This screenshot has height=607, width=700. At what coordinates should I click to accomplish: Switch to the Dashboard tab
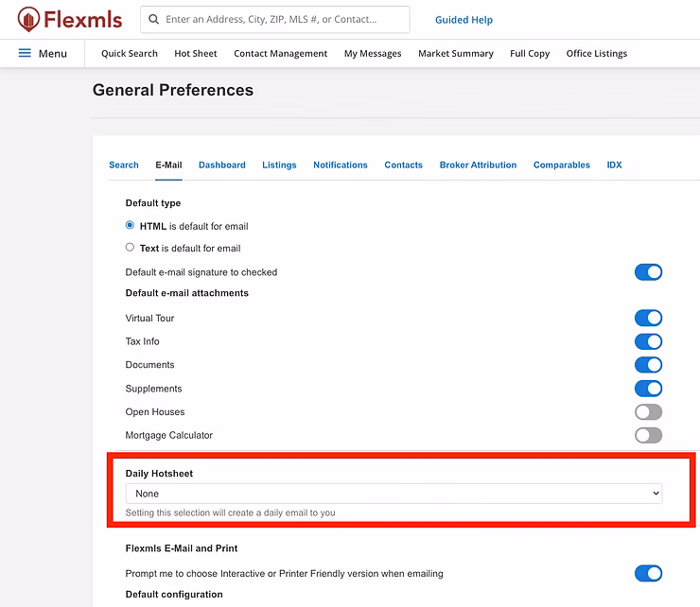point(221,165)
